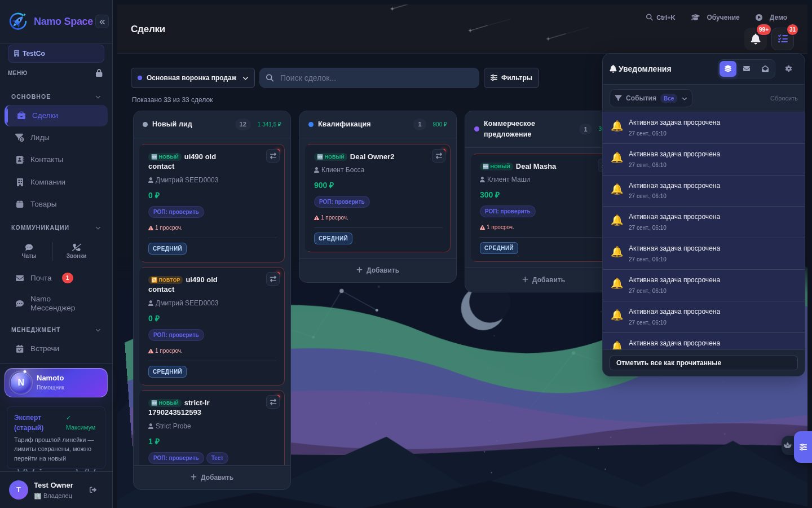Go to Лиды in the sidebar
This screenshot has height=508, width=812.
pyautogui.click(x=56, y=138)
